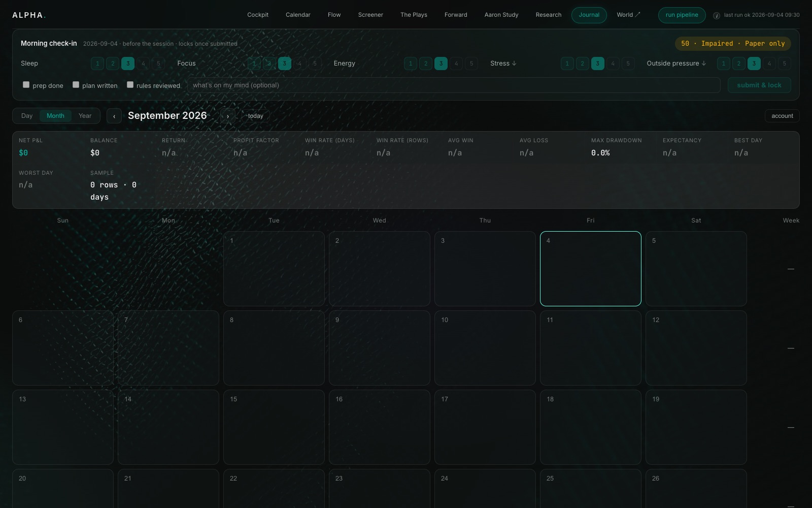Set Outside pressure rating to 5
The height and width of the screenshot is (508, 812).
pyautogui.click(x=784, y=63)
